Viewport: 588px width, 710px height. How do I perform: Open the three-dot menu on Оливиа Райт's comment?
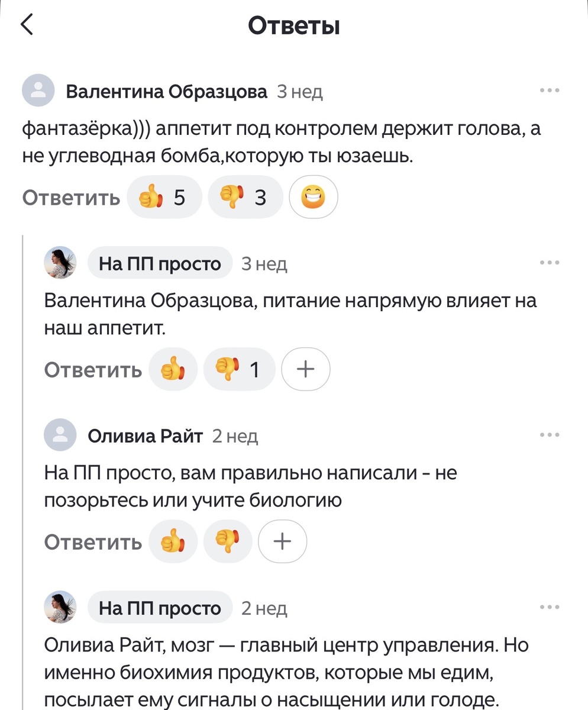[x=550, y=434]
